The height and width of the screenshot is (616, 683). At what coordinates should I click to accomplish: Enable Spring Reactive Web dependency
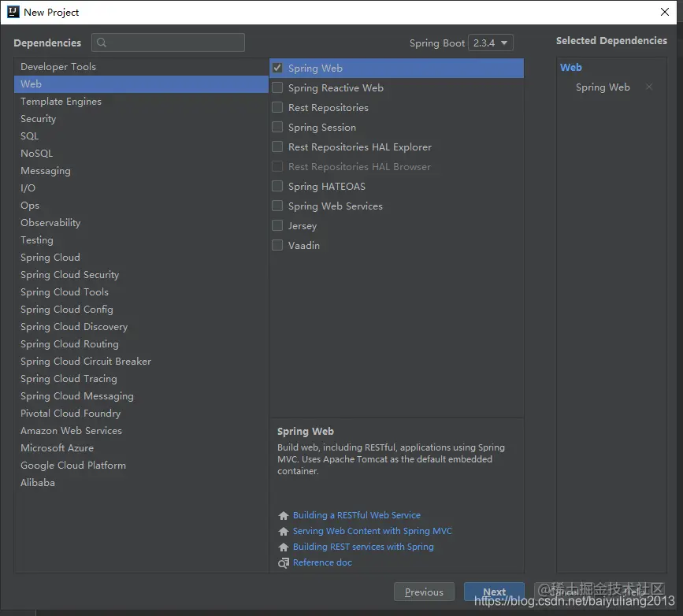tap(277, 87)
